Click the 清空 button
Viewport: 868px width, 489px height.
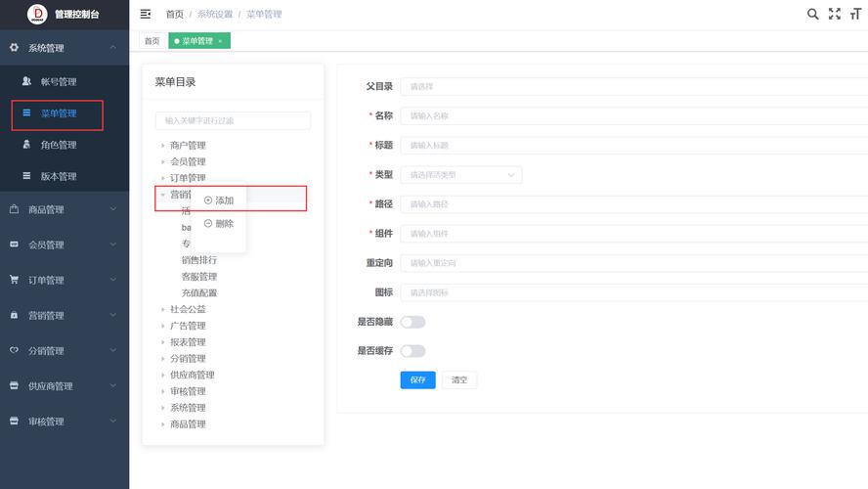click(459, 379)
